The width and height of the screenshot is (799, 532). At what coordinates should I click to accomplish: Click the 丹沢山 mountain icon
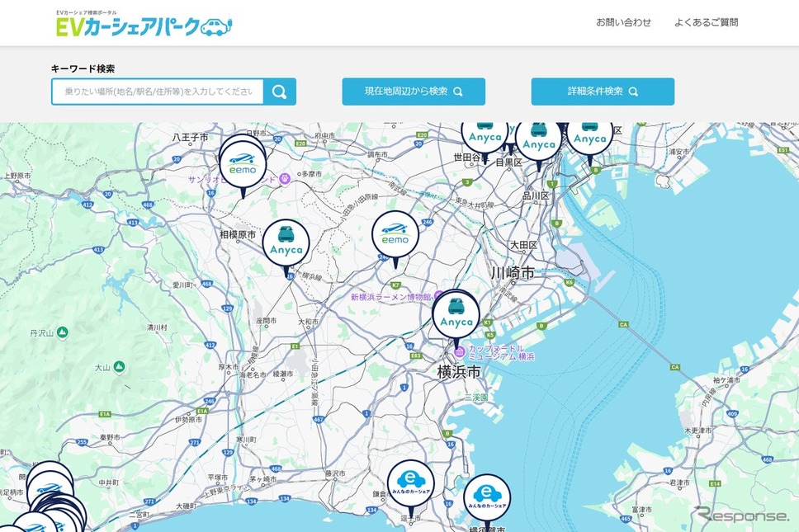tap(62, 332)
